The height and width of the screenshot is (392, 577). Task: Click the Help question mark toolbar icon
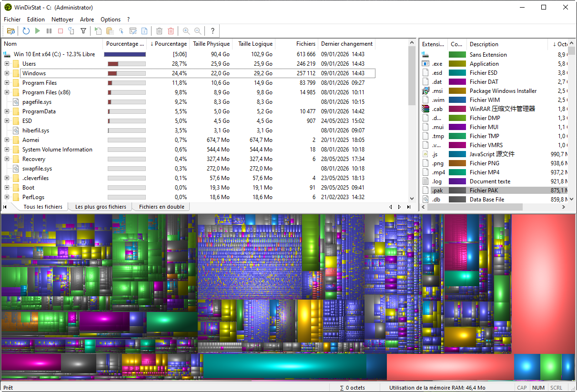pos(213,31)
